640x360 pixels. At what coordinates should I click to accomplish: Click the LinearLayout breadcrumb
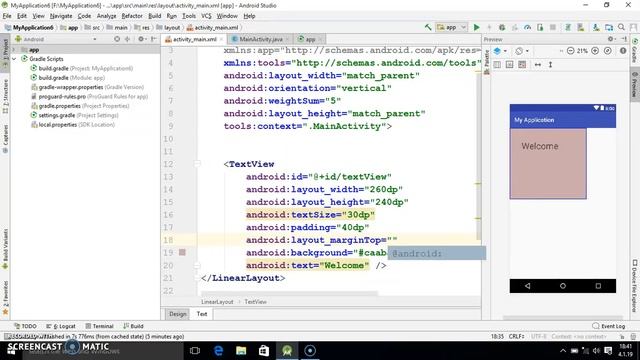pos(217,302)
